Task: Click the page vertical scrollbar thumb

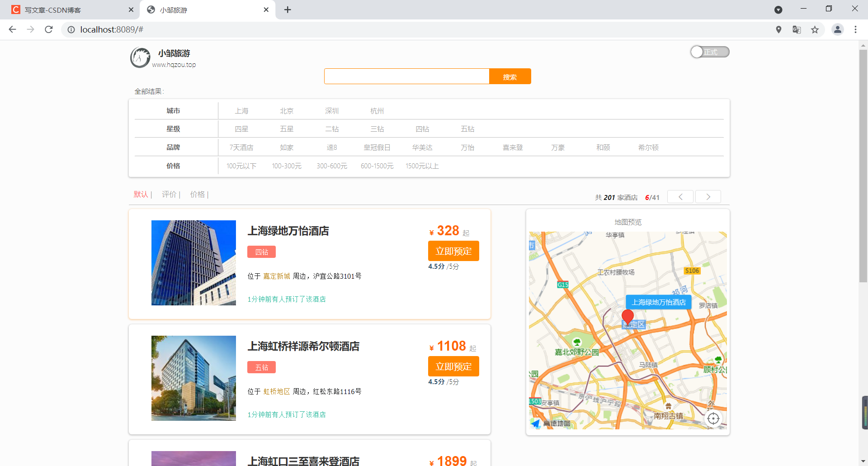Action: pos(863,166)
